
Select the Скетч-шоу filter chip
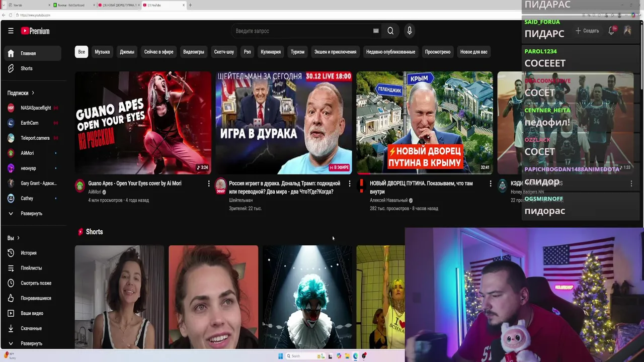click(x=224, y=52)
